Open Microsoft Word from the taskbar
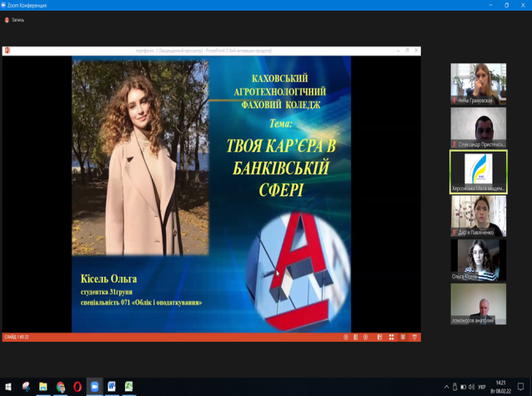This screenshot has width=532, height=396. point(112,387)
